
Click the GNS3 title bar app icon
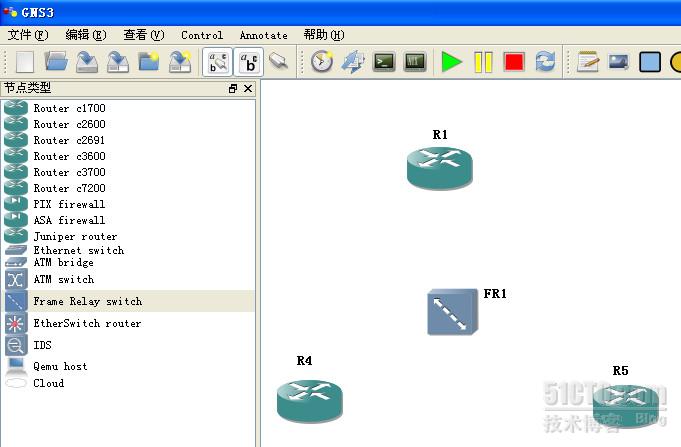[10, 12]
